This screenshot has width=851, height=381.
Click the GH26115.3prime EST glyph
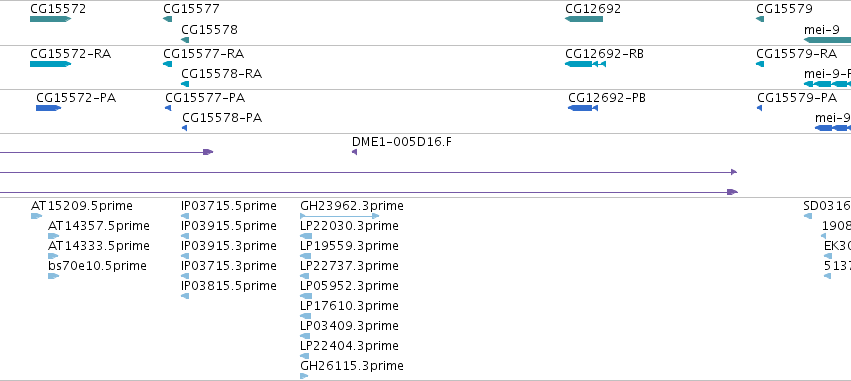(x=304, y=376)
